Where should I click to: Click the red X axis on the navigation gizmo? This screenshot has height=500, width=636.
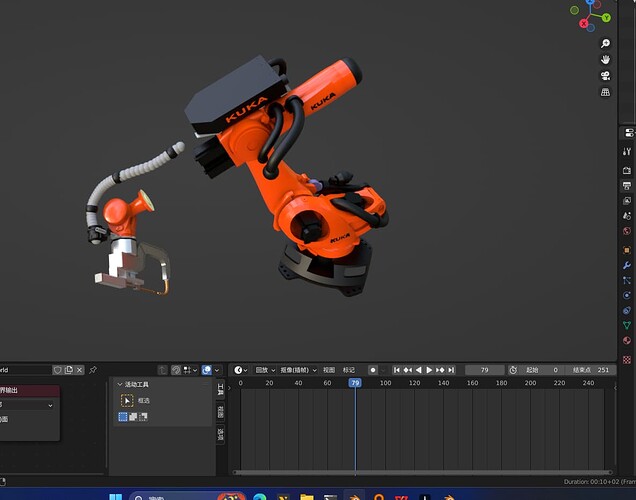tap(584, 23)
